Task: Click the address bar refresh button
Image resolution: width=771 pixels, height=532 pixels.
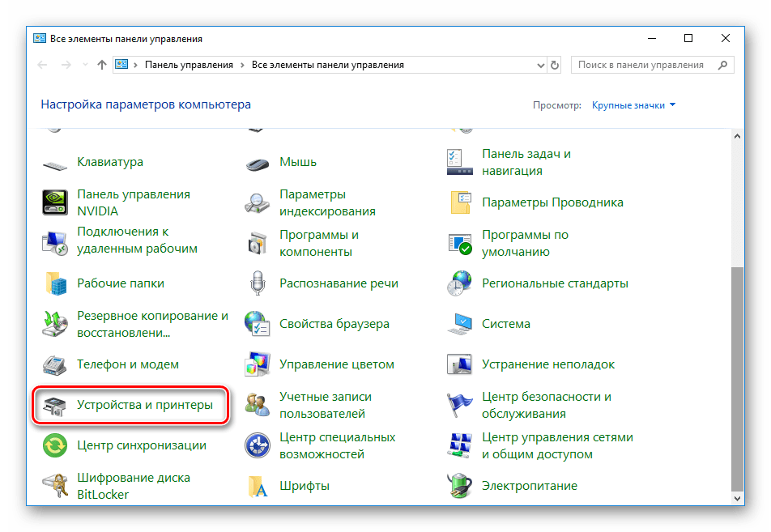Action: 553,64
